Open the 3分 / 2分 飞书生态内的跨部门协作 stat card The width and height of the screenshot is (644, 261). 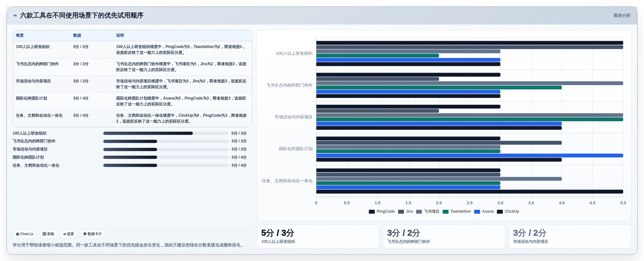coord(444,236)
